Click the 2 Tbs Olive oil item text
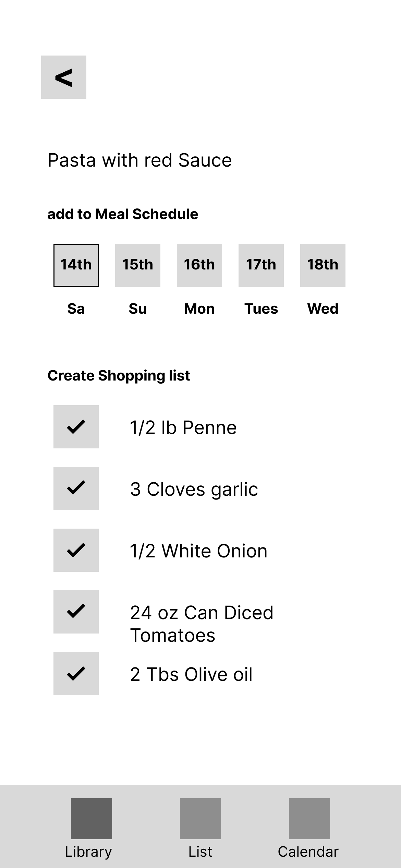 point(191,674)
